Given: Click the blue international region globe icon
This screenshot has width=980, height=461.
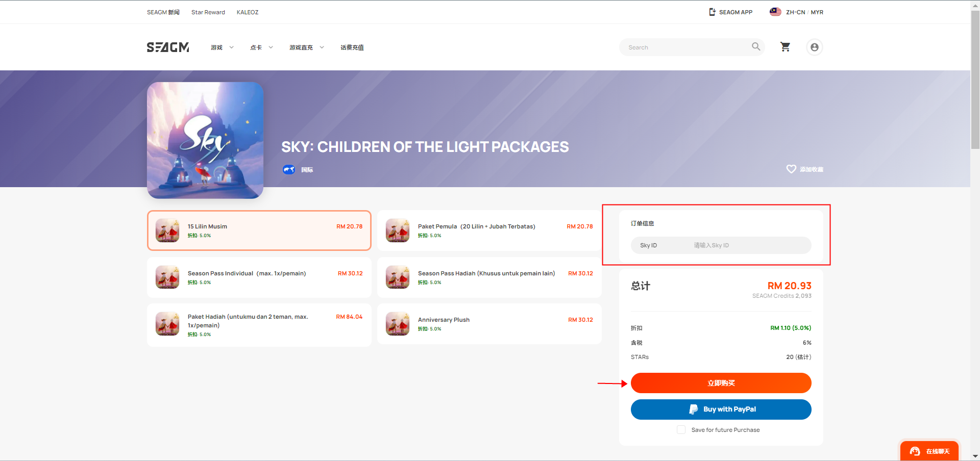Looking at the screenshot, I should coord(289,169).
